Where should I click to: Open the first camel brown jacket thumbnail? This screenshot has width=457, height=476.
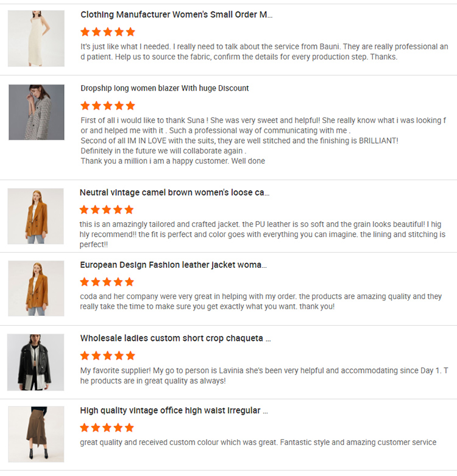(x=35, y=216)
